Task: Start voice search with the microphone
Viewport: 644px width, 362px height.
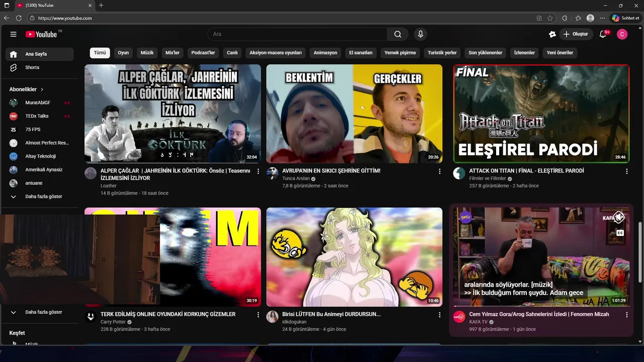Action: tap(421, 34)
